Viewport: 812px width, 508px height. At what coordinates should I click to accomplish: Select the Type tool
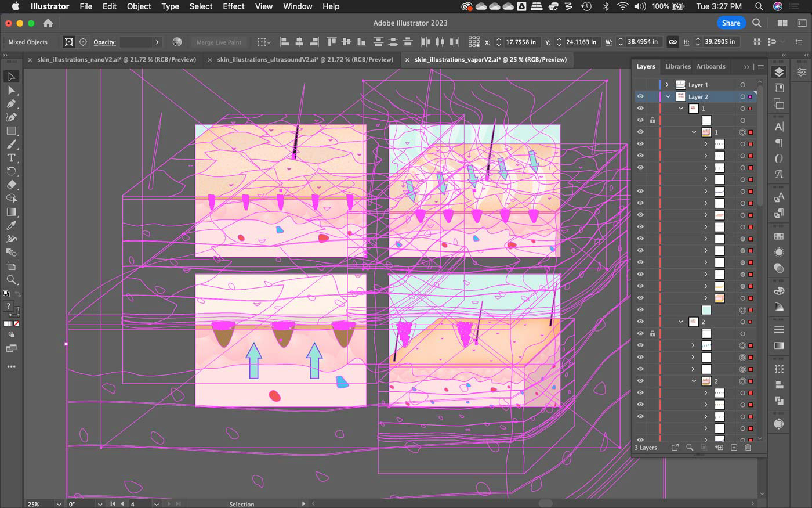[11, 158]
